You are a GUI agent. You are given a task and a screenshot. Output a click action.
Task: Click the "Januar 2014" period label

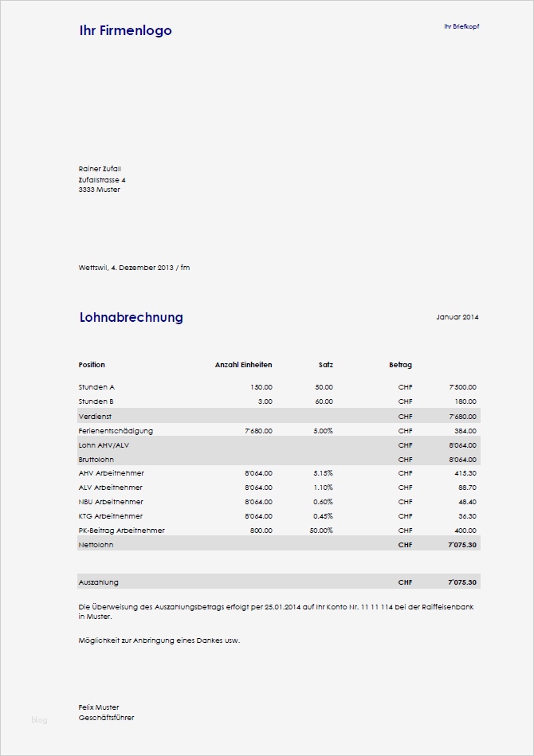click(x=457, y=317)
